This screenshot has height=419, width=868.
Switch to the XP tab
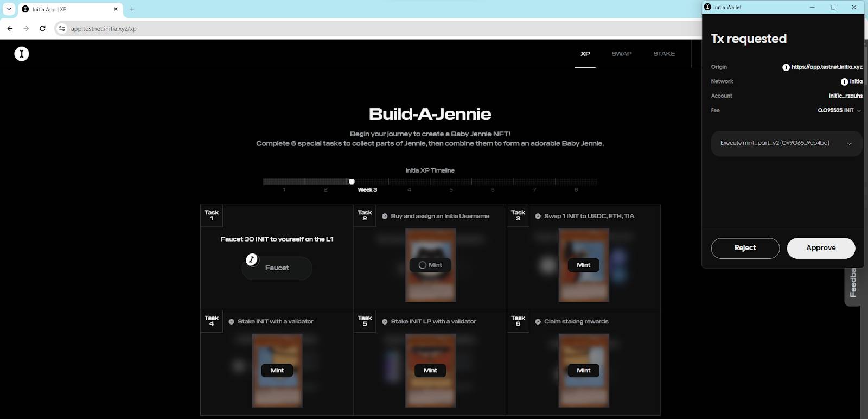tap(585, 54)
